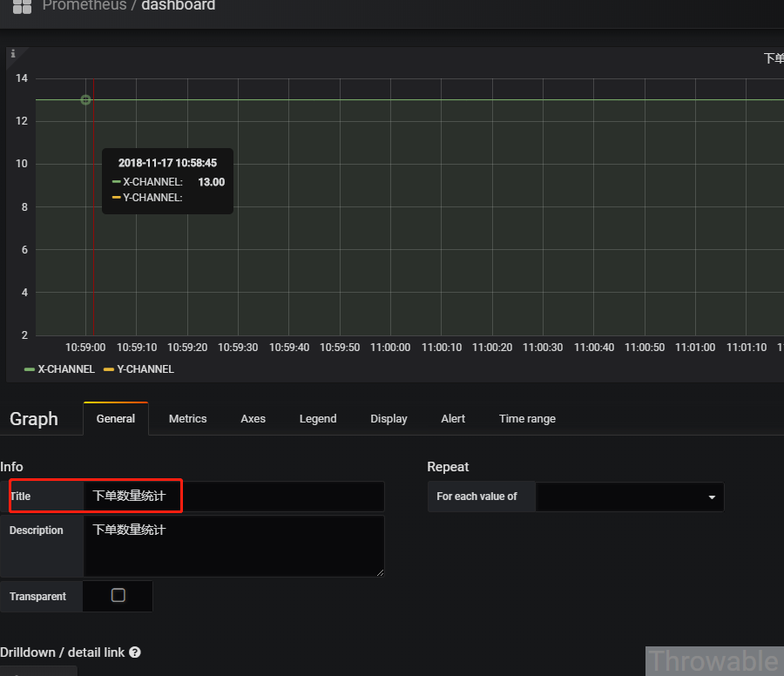Click the Prometheus / dashboard breadcrumb title
Image resolution: width=784 pixels, height=676 pixels.
(129, 6)
